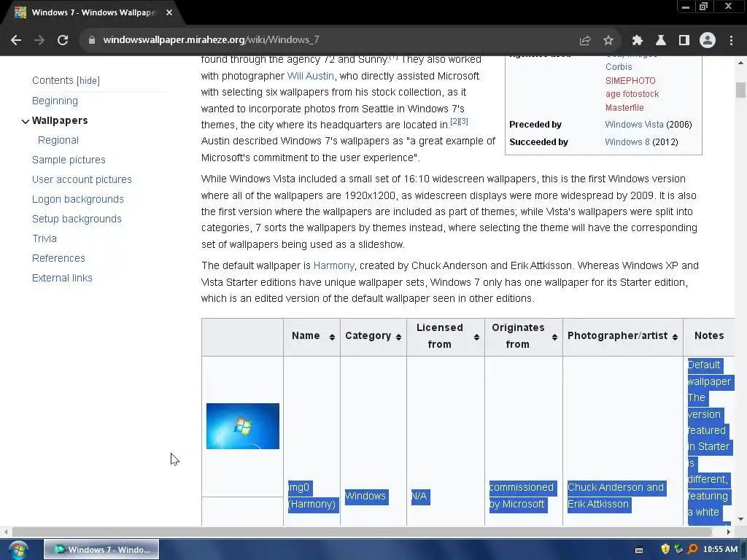Viewport: 747px width, 560px height.
Task: Open the Wallpapers contents entry
Action: coord(60,120)
